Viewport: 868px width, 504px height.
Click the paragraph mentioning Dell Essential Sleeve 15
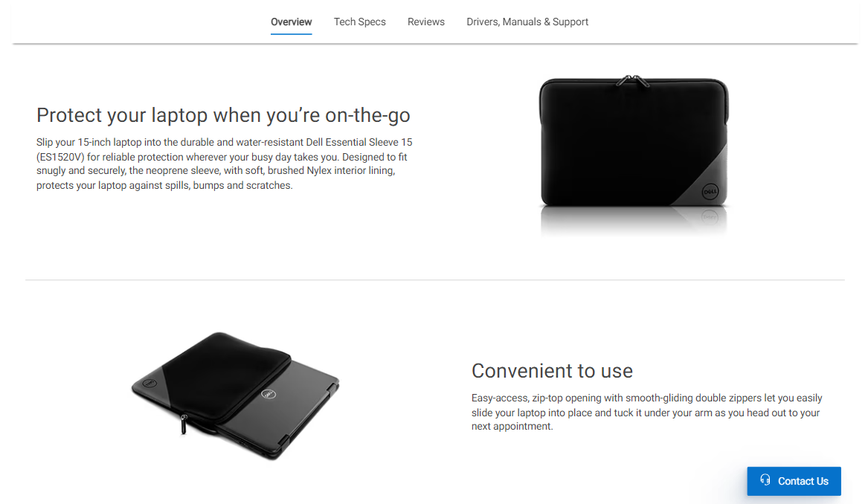point(224,164)
